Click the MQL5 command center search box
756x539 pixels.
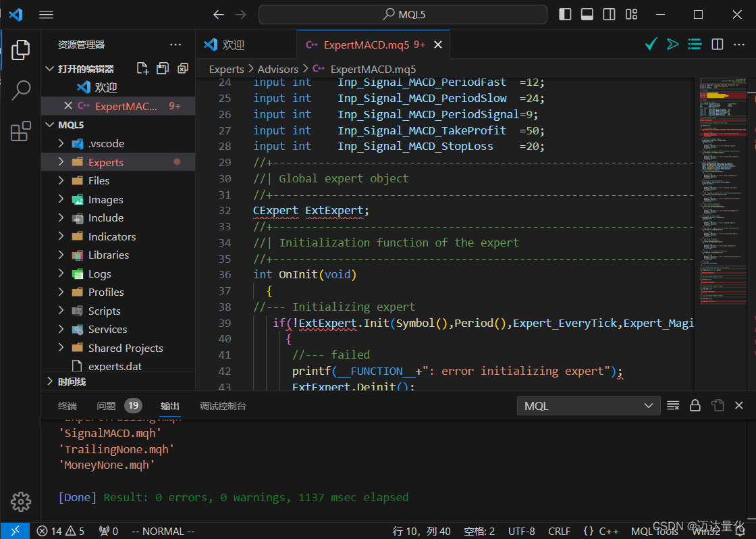(403, 14)
